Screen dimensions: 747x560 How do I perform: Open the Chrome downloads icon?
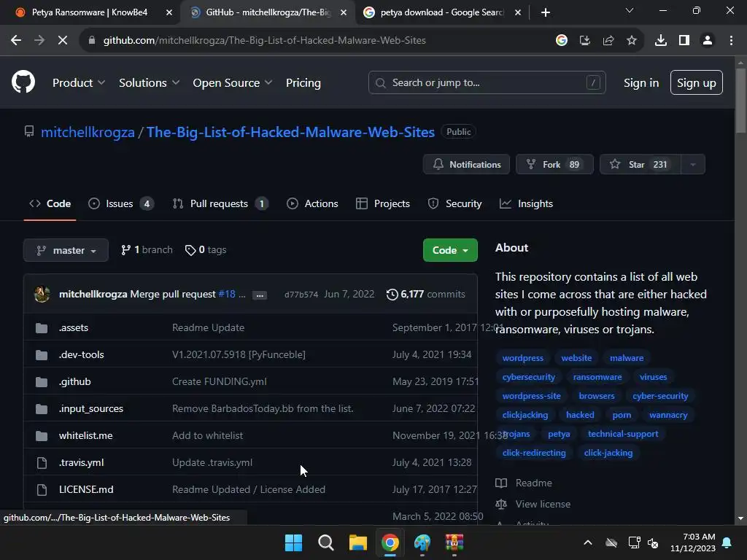coord(660,41)
